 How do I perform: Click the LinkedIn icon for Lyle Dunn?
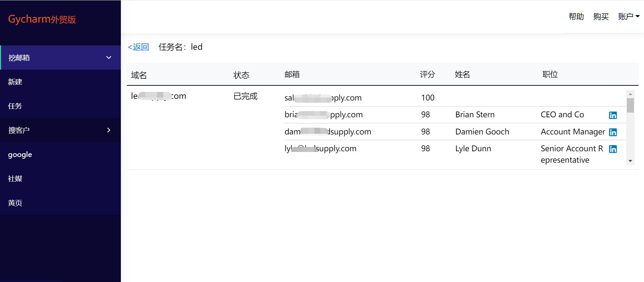[613, 149]
